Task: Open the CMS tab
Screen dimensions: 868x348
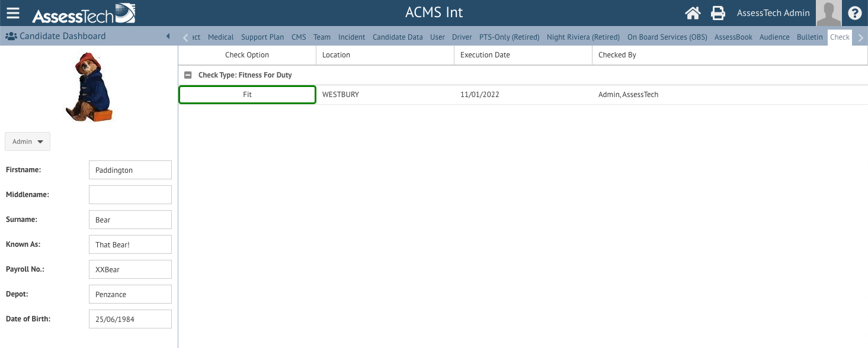Action: click(299, 37)
